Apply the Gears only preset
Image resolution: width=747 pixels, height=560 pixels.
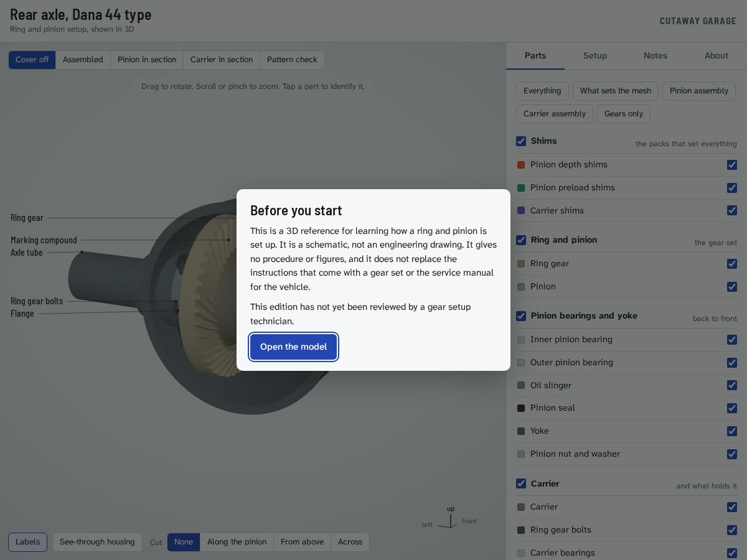(x=623, y=114)
